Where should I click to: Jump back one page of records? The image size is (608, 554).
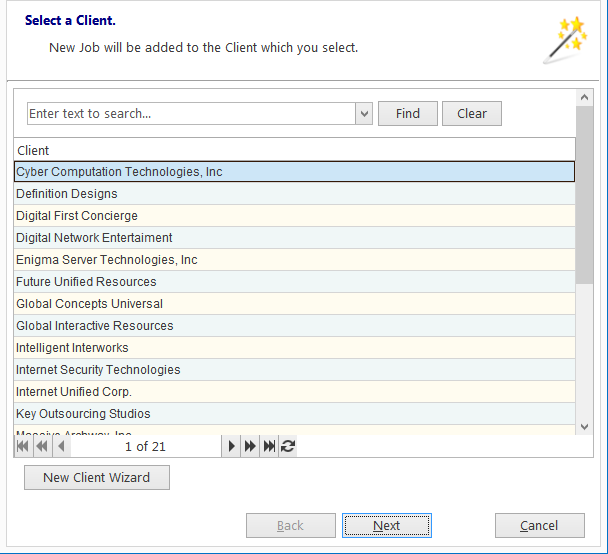coord(42,446)
